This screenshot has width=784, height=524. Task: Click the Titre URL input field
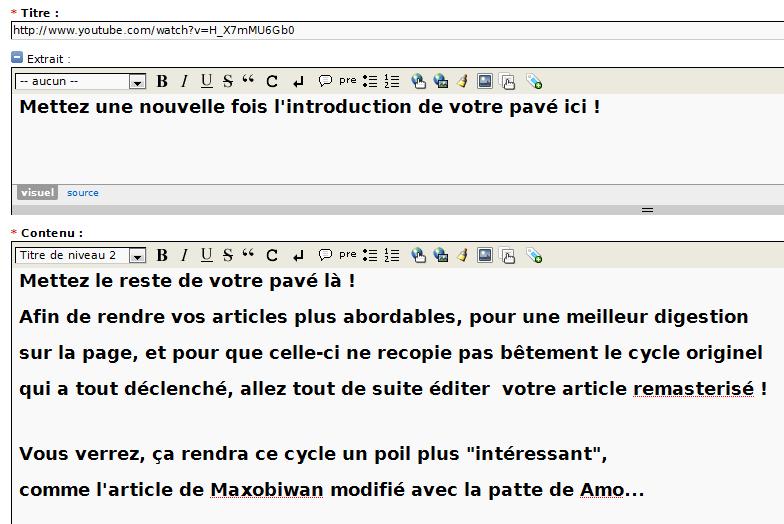398,30
